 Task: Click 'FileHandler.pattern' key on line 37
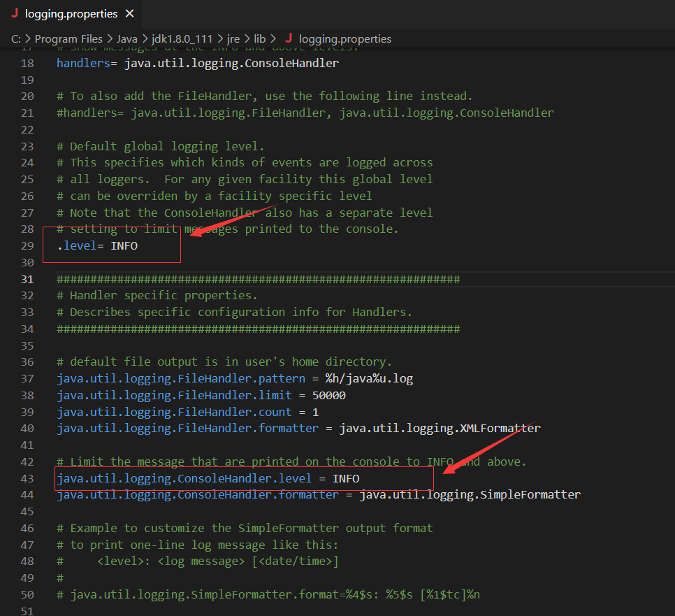coord(181,379)
